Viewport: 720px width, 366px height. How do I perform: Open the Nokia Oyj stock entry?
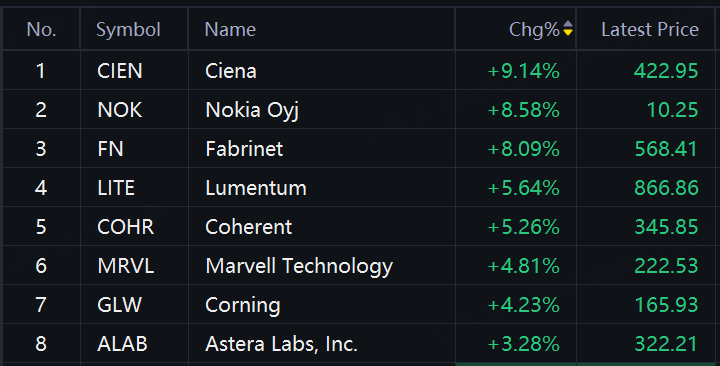pyautogui.click(x=252, y=110)
